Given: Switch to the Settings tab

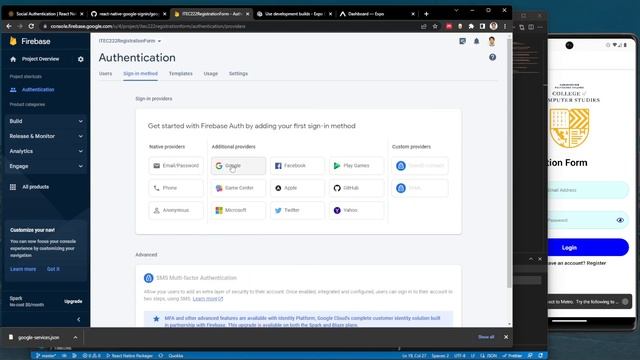Looking at the screenshot, I should [238, 74].
